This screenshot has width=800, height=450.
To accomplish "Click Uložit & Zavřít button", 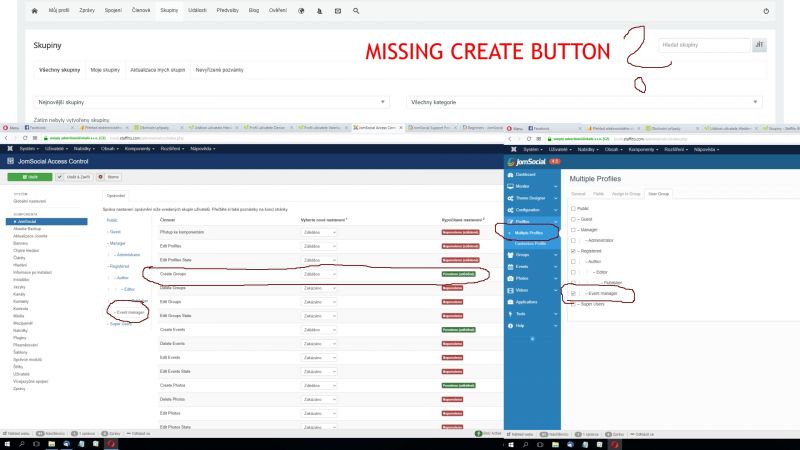I will tap(75, 177).
